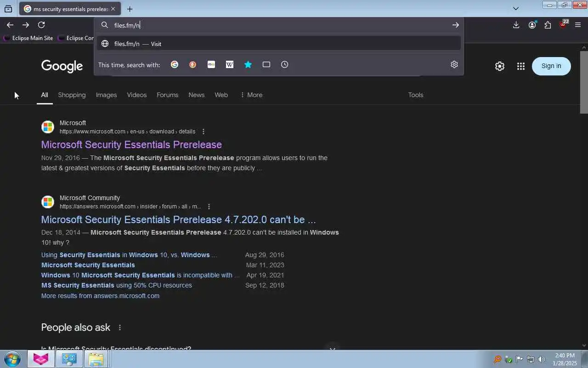Image resolution: width=588 pixels, height=368 pixels.
Task: Click the Google logo
Action: 62,66
